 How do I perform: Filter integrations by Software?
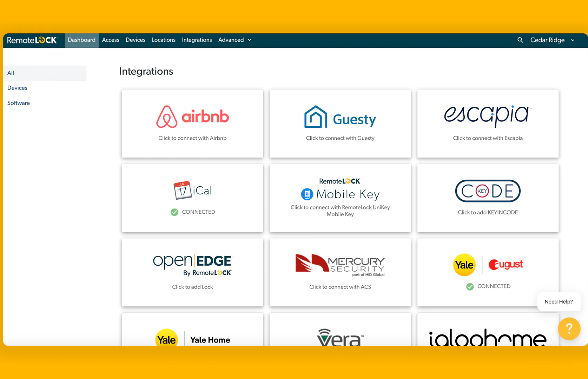19,103
